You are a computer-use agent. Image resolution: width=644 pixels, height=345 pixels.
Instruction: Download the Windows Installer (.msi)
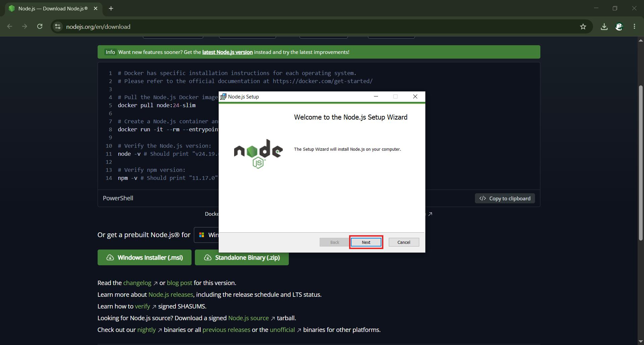click(x=145, y=258)
